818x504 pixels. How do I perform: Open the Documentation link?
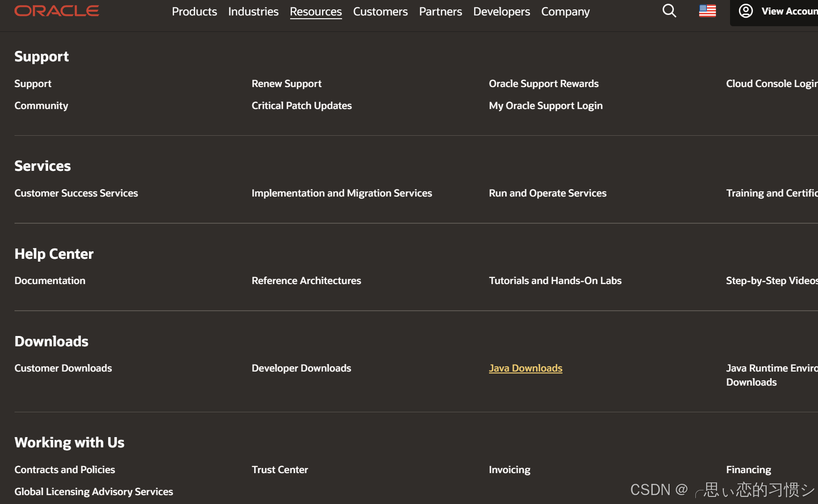(50, 281)
